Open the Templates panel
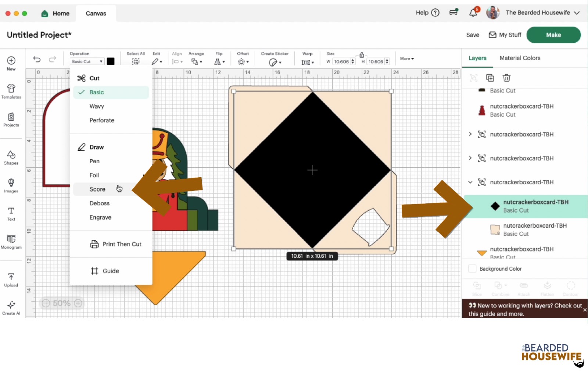The width and height of the screenshot is (588, 374). coord(11,92)
